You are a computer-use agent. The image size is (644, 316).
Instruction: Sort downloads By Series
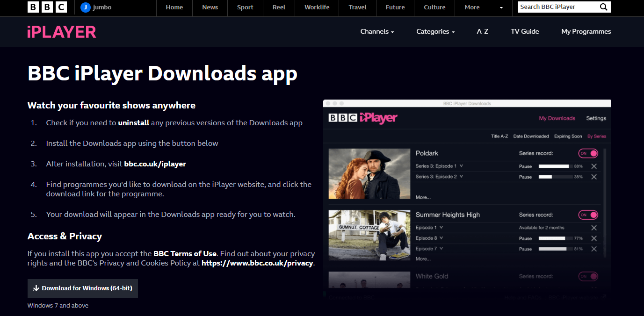597,136
